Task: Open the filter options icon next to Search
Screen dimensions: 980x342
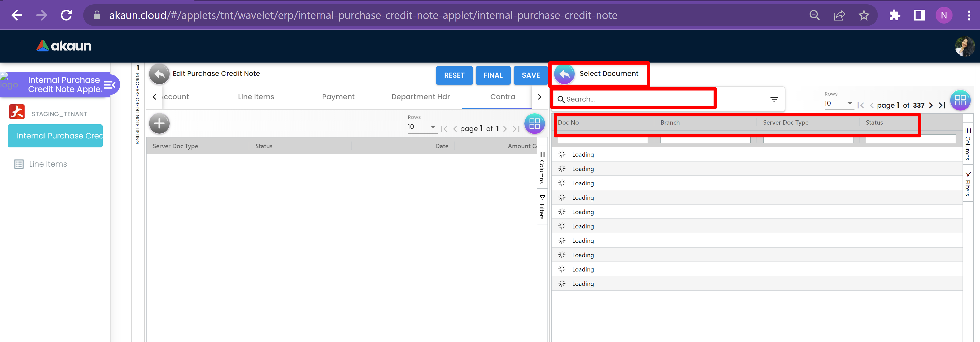Action: tap(774, 99)
